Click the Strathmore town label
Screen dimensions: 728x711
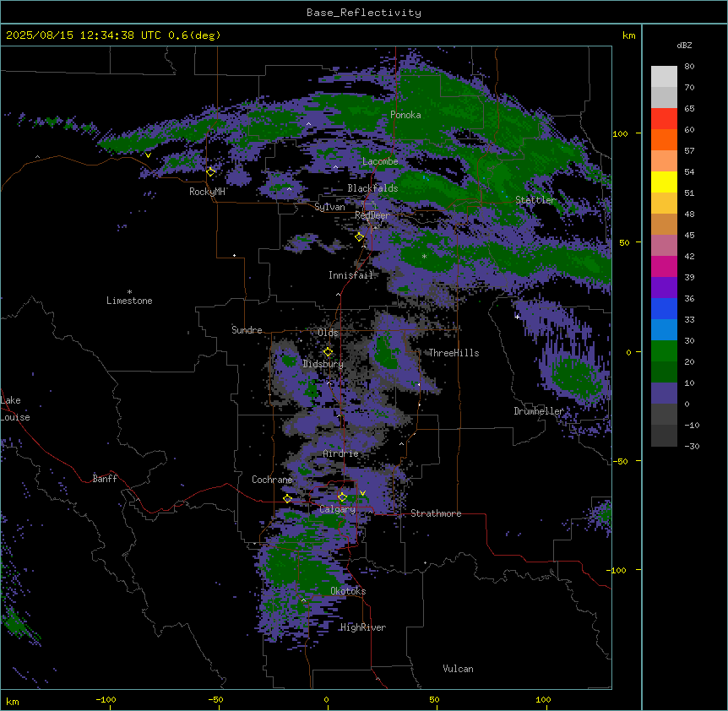436,513
